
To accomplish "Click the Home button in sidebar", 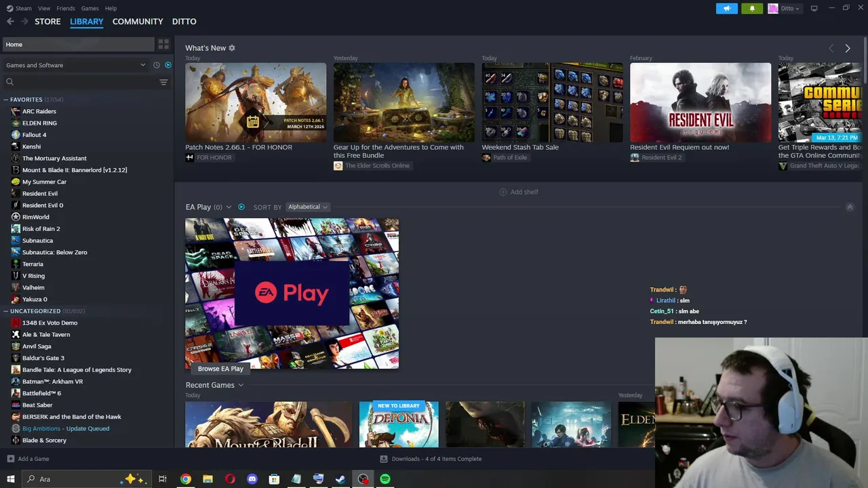I will tap(78, 44).
